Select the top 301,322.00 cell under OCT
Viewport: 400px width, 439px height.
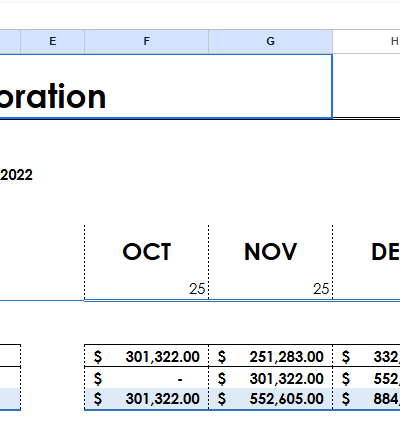coord(147,356)
